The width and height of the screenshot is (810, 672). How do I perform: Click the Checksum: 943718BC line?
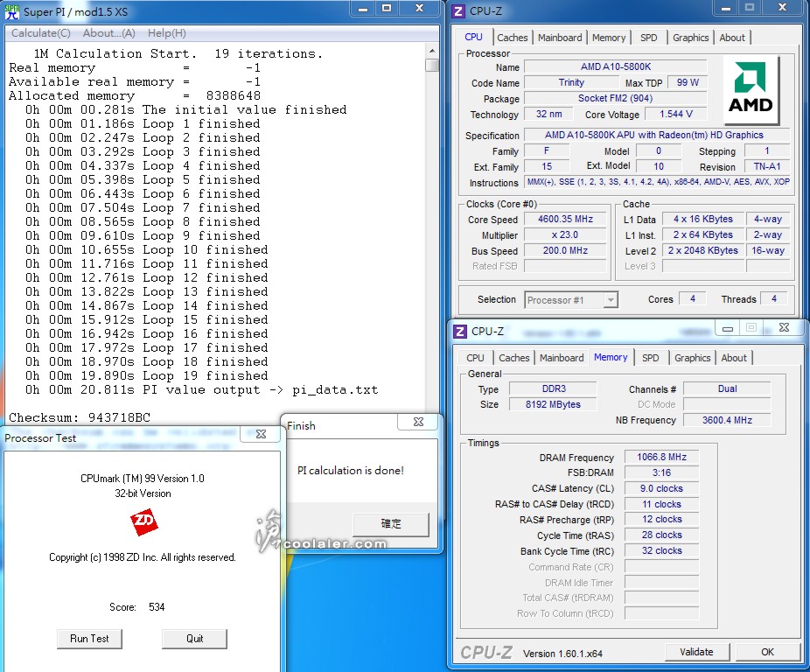click(x=80, y=417)
